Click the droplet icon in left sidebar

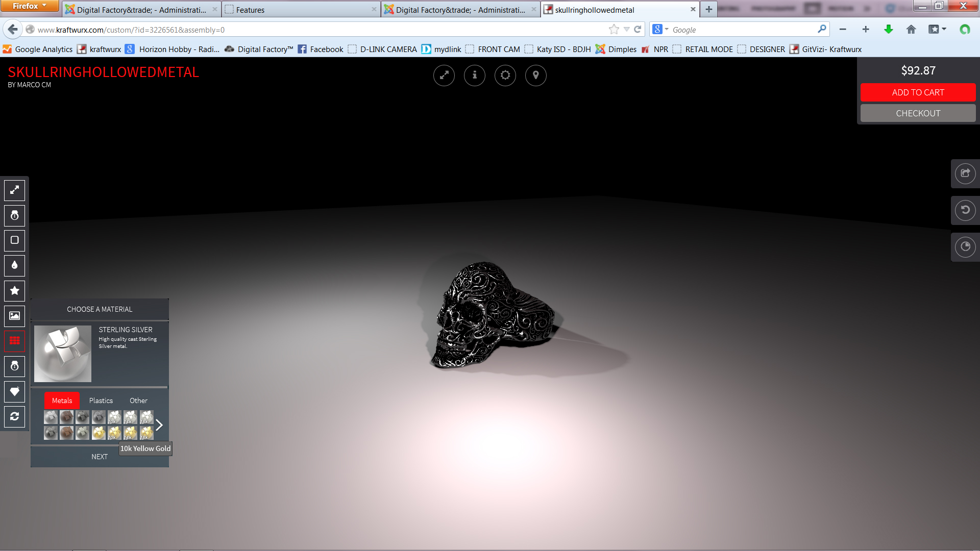15,265
